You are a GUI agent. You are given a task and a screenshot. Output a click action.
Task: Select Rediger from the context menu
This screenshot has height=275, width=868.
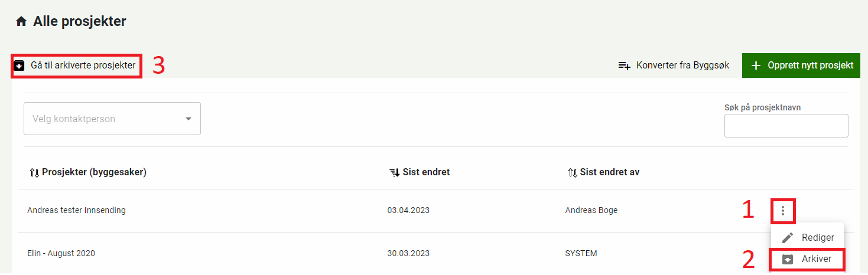click(x=817, y=237)
